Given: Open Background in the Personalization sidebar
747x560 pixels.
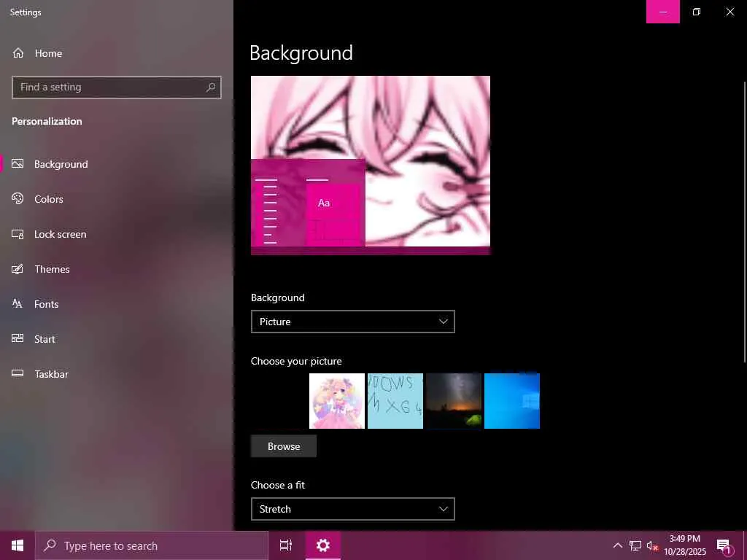Looking at the screenshot, I should tap(117, 164).
